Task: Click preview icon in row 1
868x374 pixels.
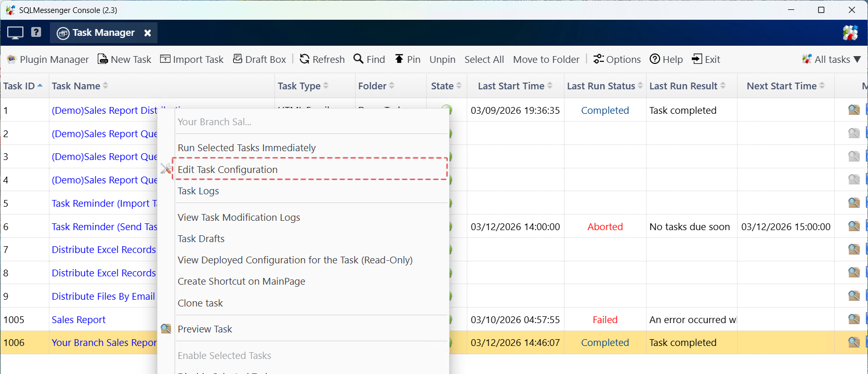Action: tap(854, 110)
